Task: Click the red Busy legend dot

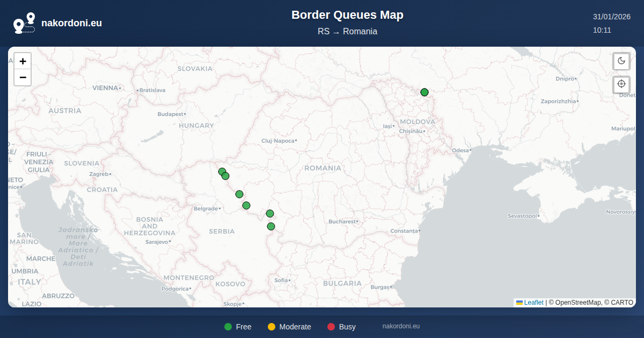Action: click(x=331, y=327)
